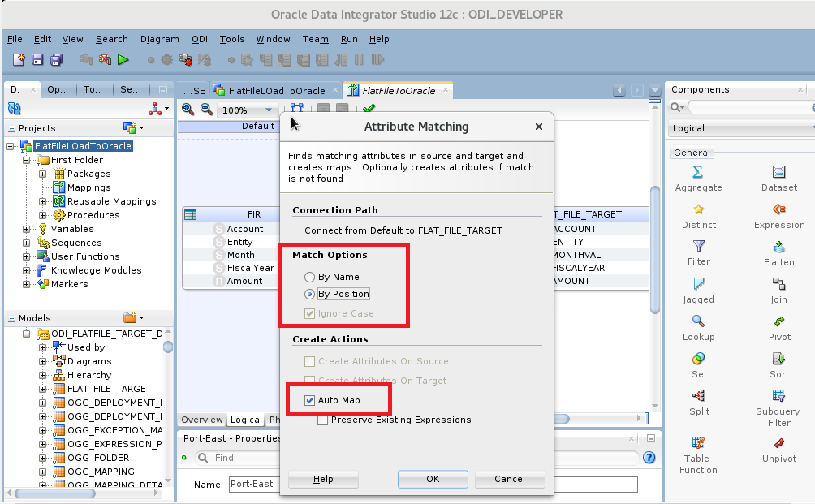Select the Split component
Viewport: 815px width, 504px height.
[697, 402]
